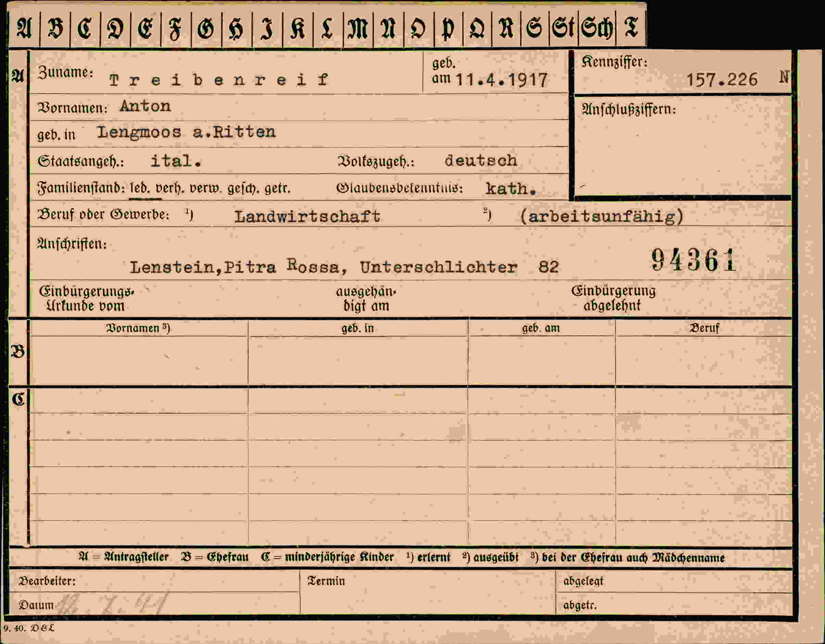Screen dimensions: 825x644
Task: Click the 'geb. in' column header
Action: pos(358,328)
